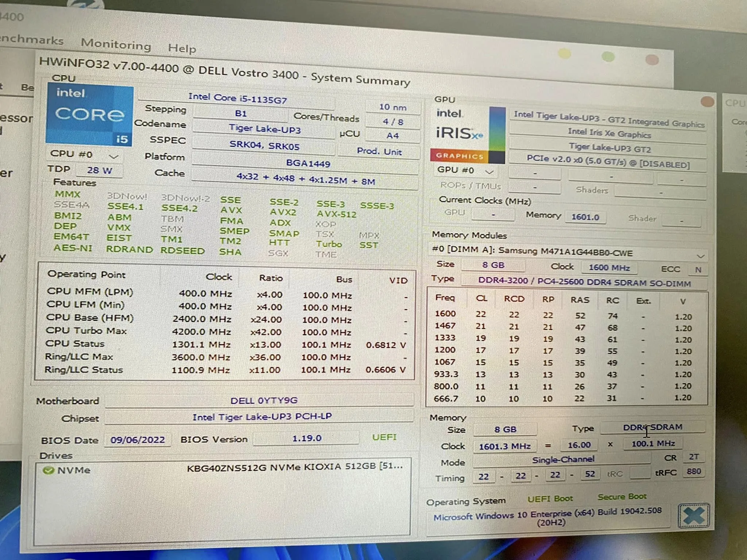
Task: Click the memory multiplier value "16.00"
Action: 579,445
